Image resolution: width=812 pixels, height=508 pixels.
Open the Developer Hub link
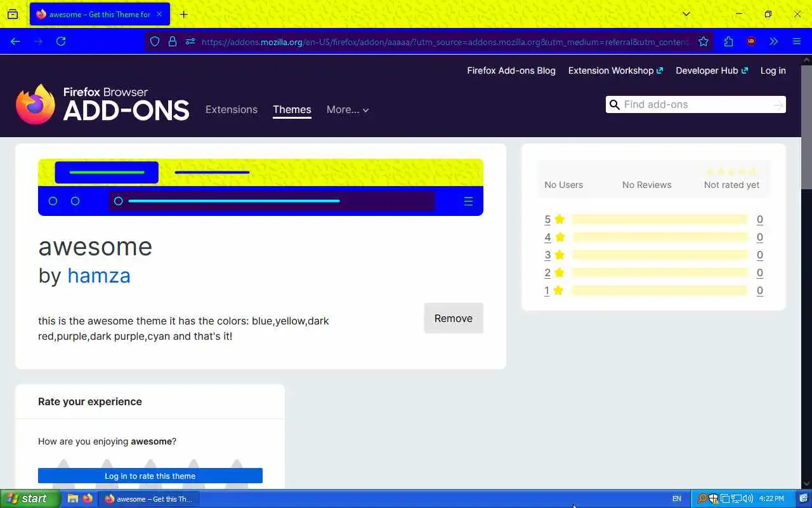tap(712, 70)
